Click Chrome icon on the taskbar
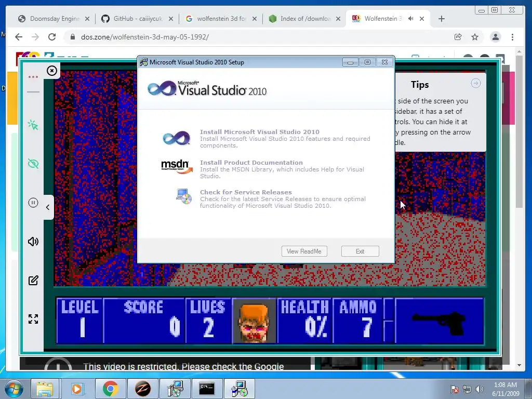532x399 pixels. 110,389
